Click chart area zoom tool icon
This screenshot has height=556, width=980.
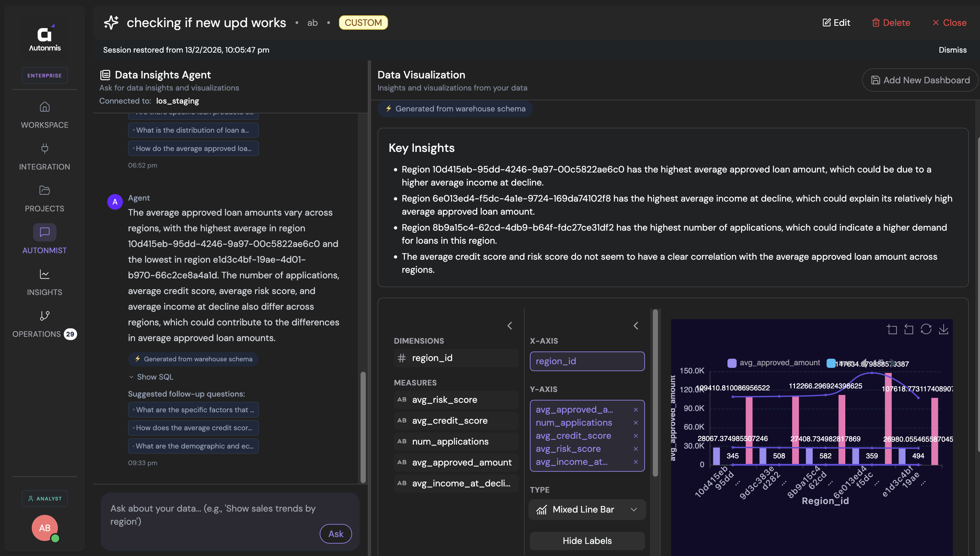tap(892, 329)
